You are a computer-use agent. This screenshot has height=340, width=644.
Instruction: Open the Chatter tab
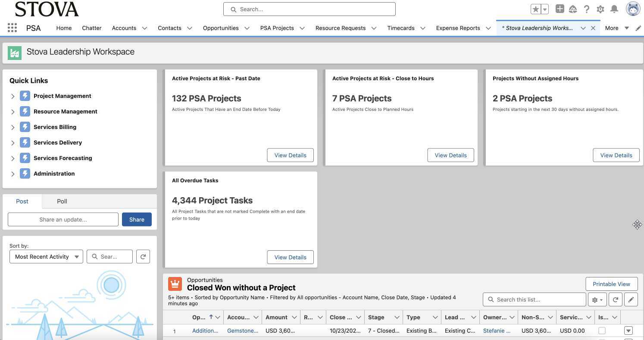(x=92, y=28)
